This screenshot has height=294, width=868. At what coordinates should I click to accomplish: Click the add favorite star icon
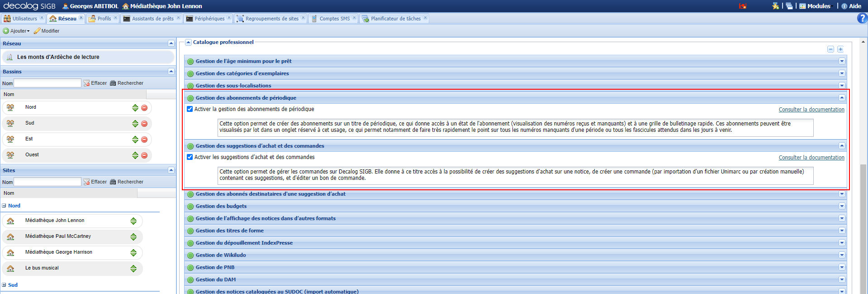pos(776,6)
